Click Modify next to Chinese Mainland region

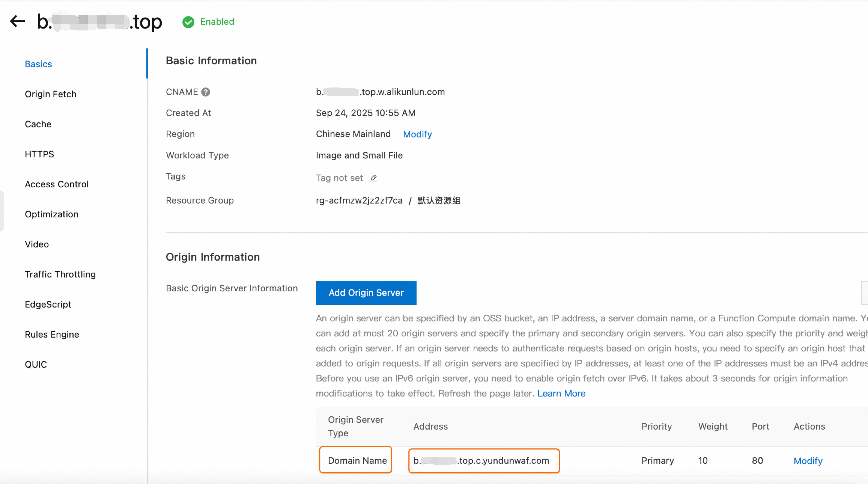pyautogui.click(x=417, y=134)
